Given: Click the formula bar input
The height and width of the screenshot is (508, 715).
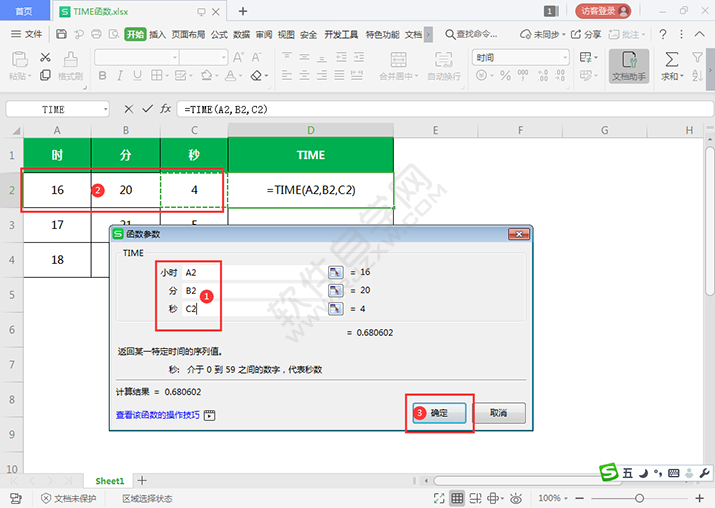Looking at the screenshot, I should coord(445,109).
